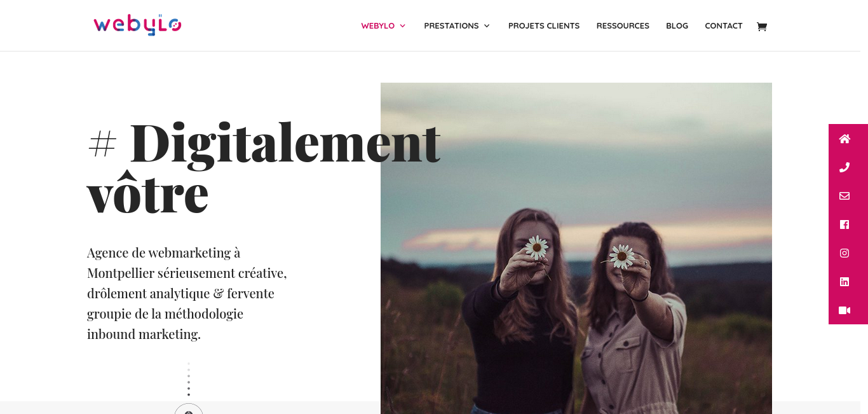Open the shopping cart icon
Screen dimensions: 868x414
pos(761,26)
